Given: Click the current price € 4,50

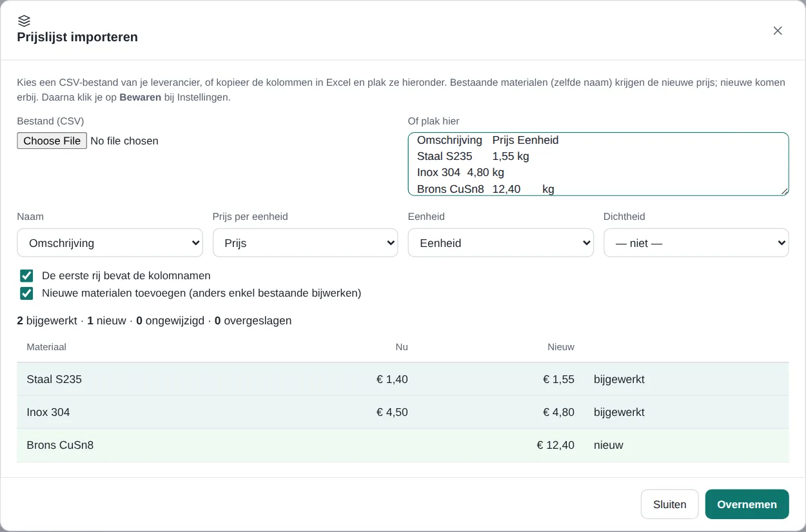Looking at the screenshot, I should click(392, 412).
